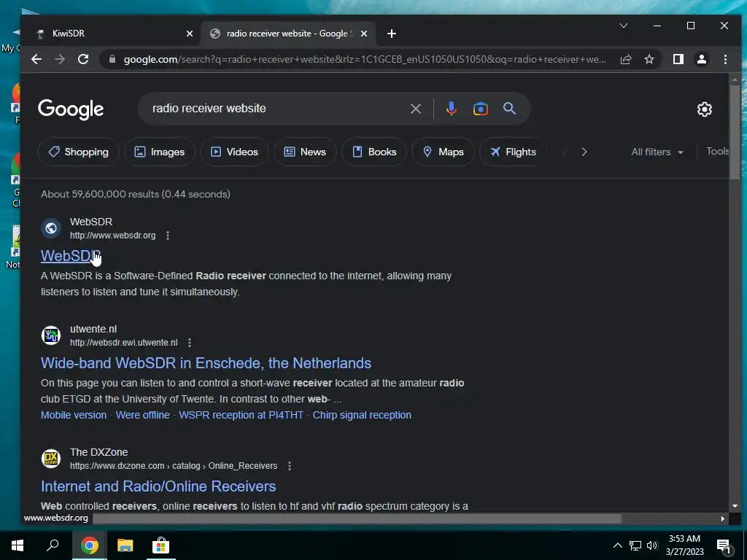
Task: Open the network status tray icon
Action: click(635, 545)
